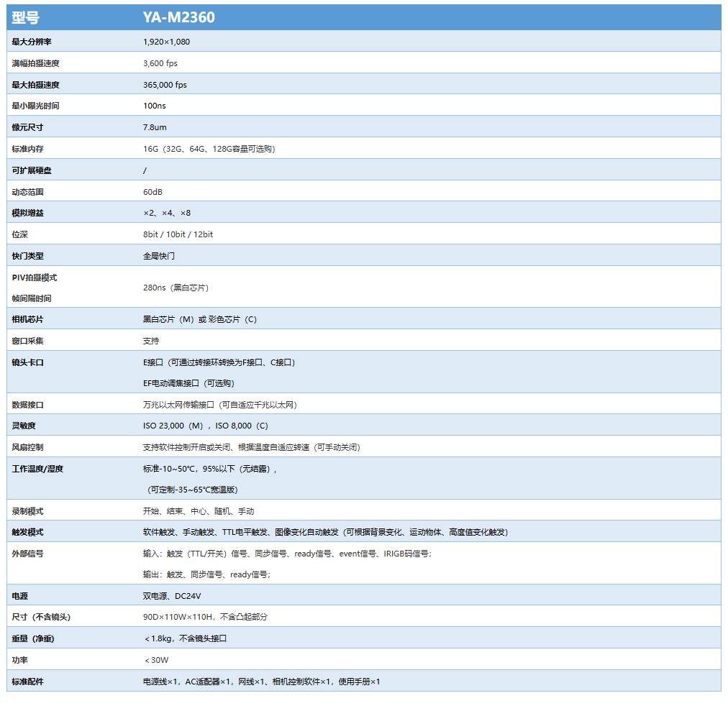Click the 像元尺寸 label
728x706 pixels.
(27, 127)
